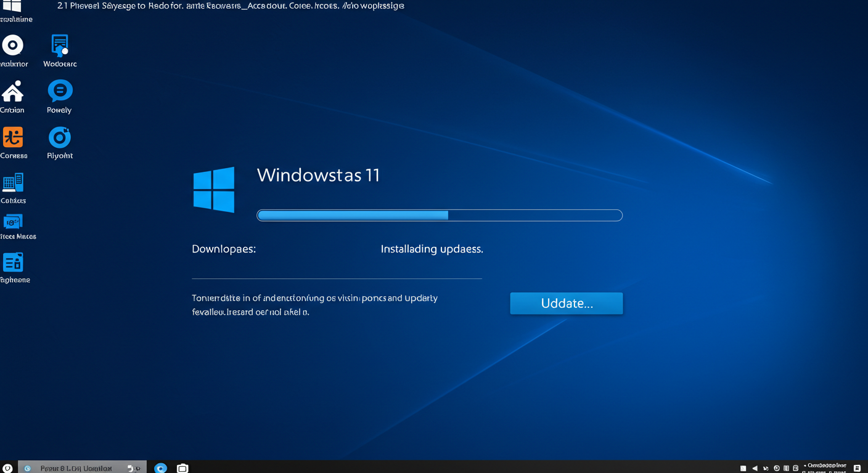Click the blue circle icon inside the taskbar search box

pyautogui.click(x=28, y=468)
